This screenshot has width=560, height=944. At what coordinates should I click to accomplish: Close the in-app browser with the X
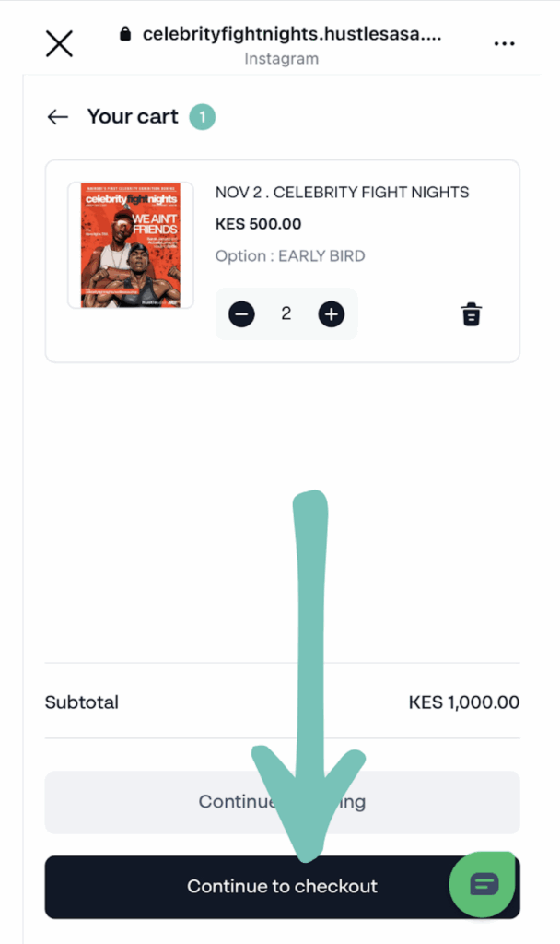(x=59, y=43)
